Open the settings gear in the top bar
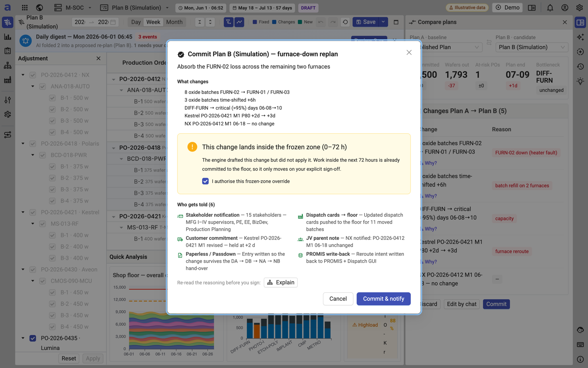The height and width of the screenshot is (368, 588). click(580, 8)
